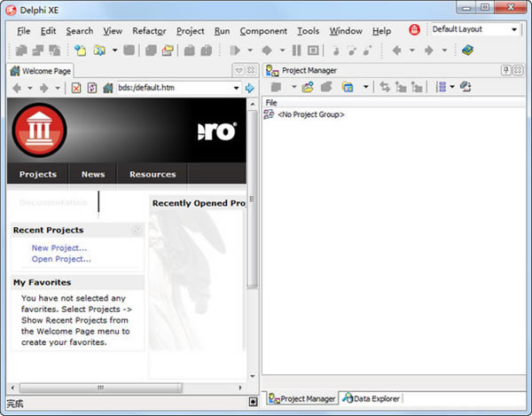Click the New Items toolbar icon
The height and width of the screenshot is (416, 532).
80,51
